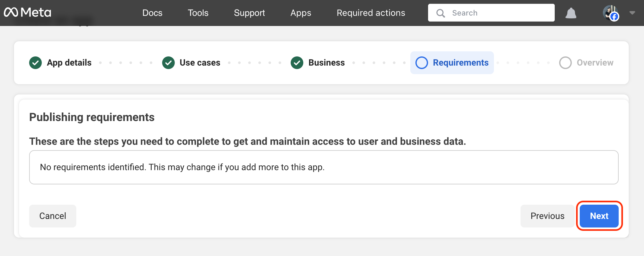Open the Support menu
Viewport: 644px width, 256px height.
(249, 13)
